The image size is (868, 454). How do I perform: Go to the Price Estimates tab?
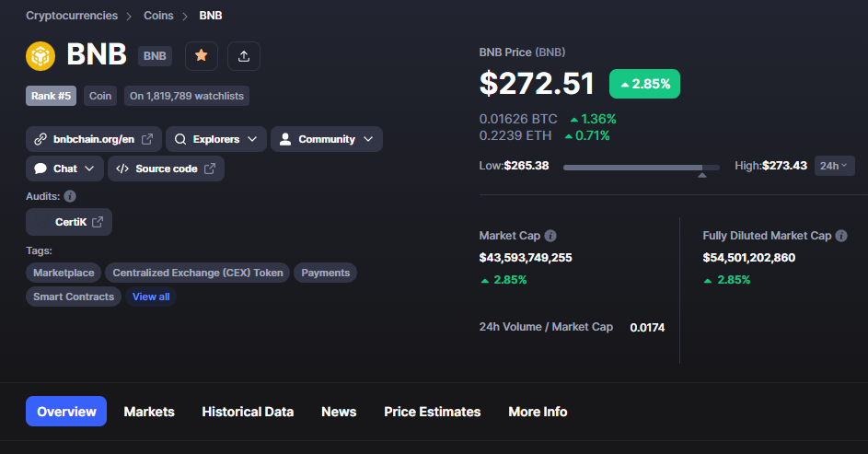(433, 412)
